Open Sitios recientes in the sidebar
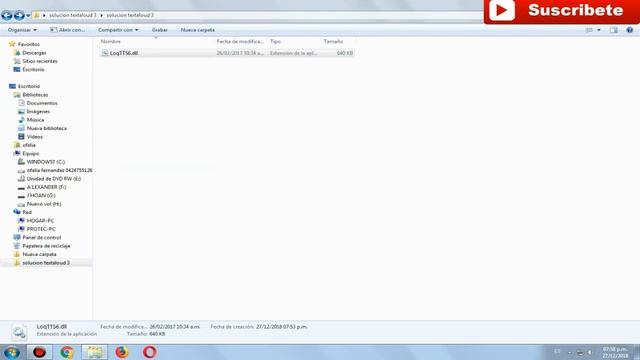Image resolution: width=640 pixels, height=360 pixels. tap(40, 61)
